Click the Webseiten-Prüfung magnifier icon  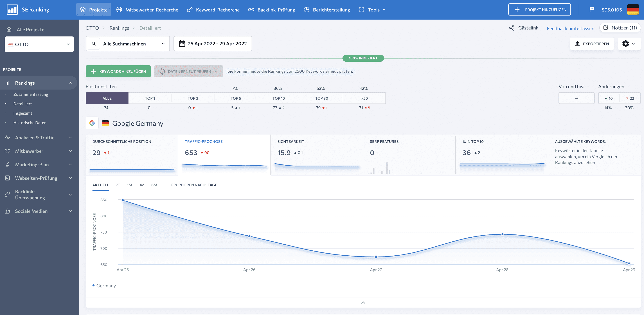pos(7,178)
